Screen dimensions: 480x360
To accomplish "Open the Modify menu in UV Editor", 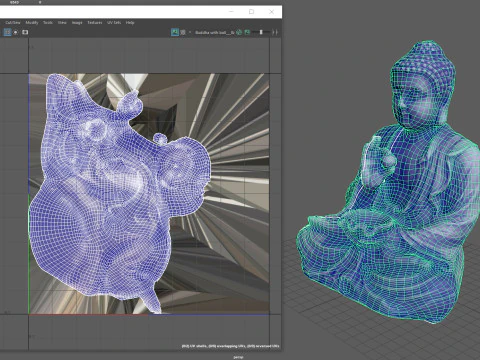I will 32,23.
